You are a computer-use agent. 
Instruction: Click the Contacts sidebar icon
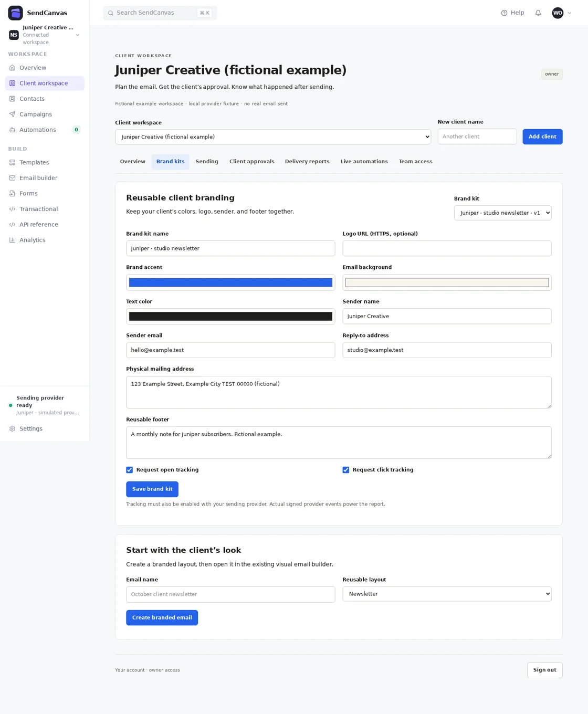[x=12, y=99]
